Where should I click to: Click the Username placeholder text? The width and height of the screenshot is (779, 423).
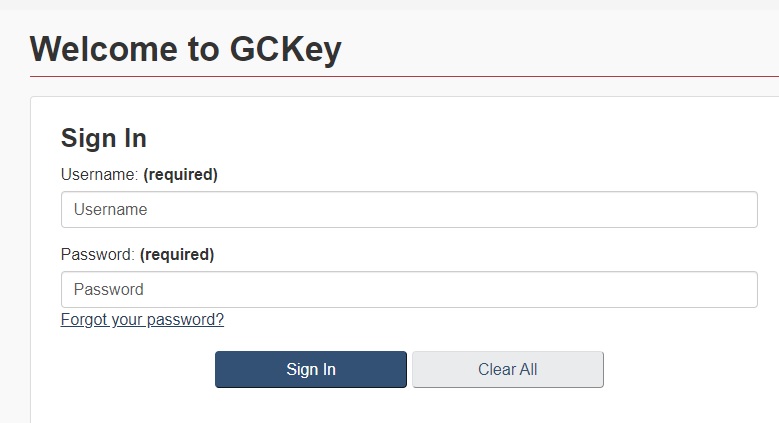point(110,209)
